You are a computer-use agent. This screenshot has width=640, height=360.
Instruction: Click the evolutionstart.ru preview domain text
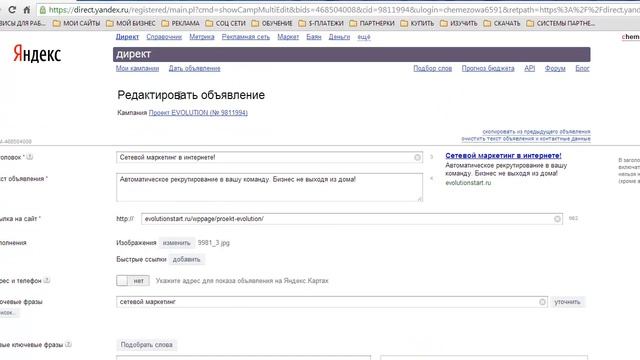[x=468, y=183]
